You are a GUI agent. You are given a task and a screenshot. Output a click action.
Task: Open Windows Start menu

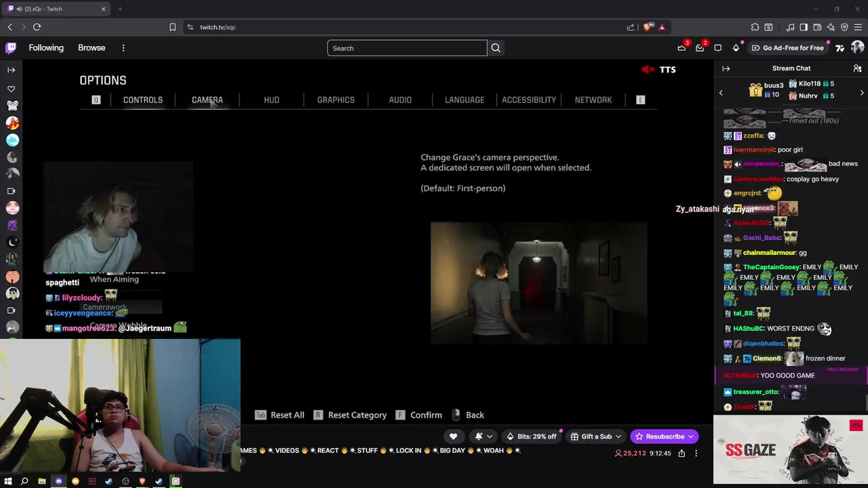(8, 481)
